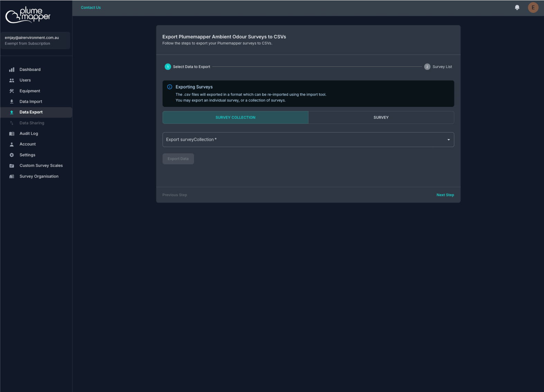Select Data Export menu item

(36, 112)
